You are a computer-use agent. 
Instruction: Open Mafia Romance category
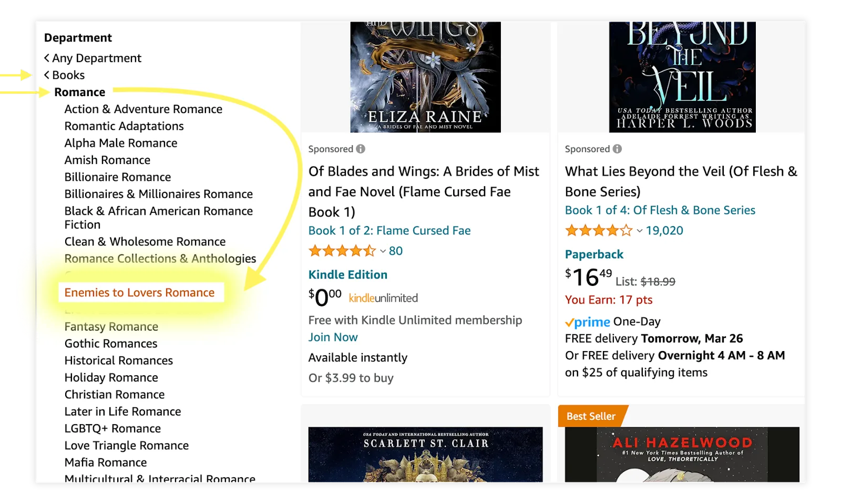coord(106,462)
